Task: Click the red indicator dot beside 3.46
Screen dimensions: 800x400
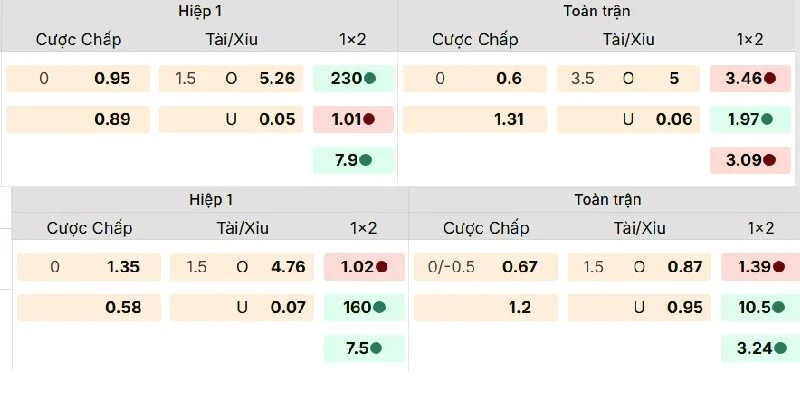Action: (x=769, y=77)
